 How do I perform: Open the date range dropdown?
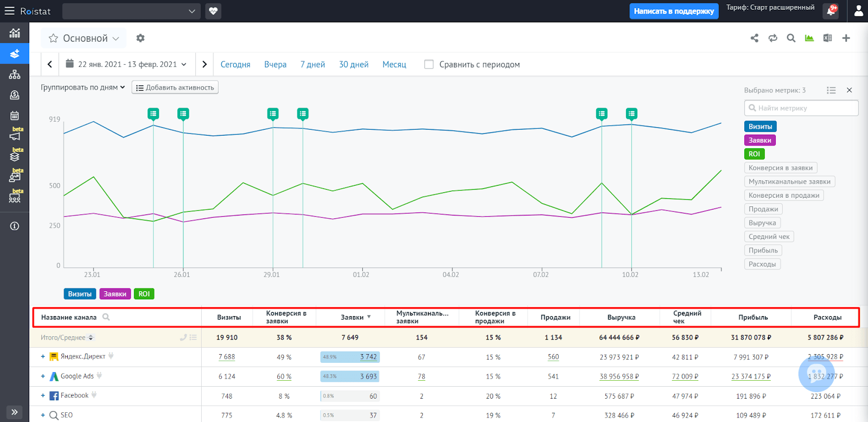click(126, 64)
